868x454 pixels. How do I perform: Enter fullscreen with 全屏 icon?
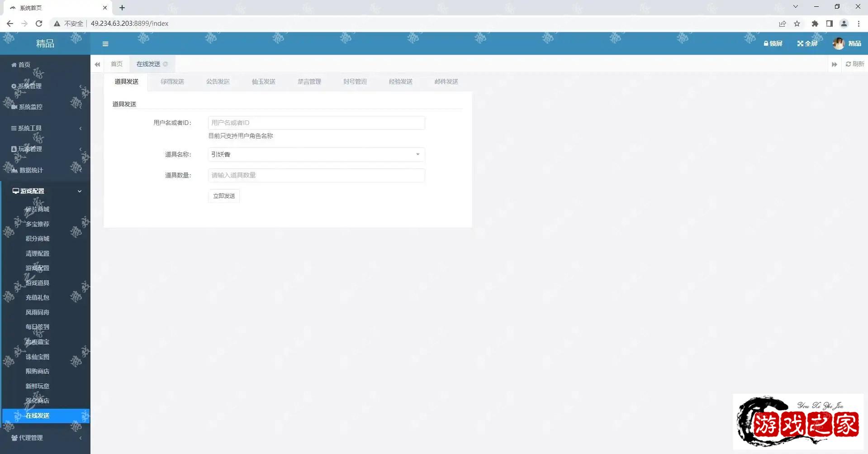[x=800, y=43]
